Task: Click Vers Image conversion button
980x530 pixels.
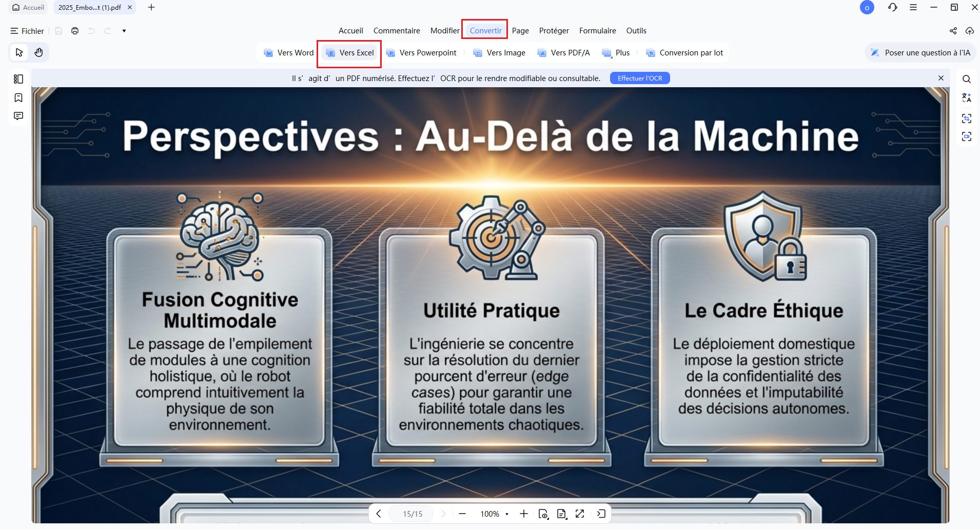Action: (x=499, y=53)
